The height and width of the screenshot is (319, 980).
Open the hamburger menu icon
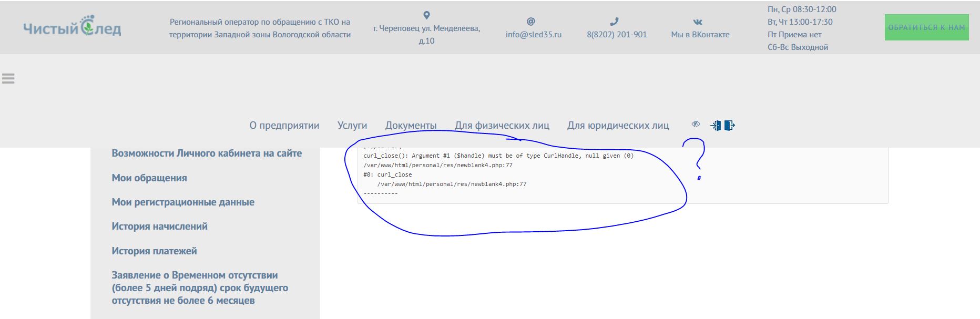pyautogui.click(x=8, y=79)
